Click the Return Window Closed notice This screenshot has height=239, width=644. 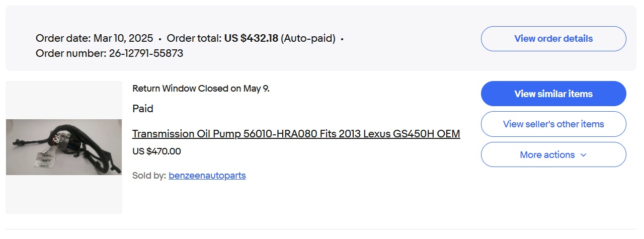click(x=201, y=89)
